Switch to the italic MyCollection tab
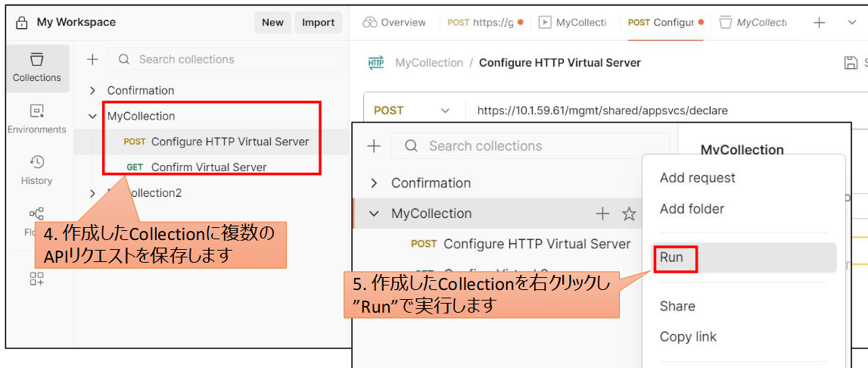This screenshot has width=868, height=368. coord(753,23)
